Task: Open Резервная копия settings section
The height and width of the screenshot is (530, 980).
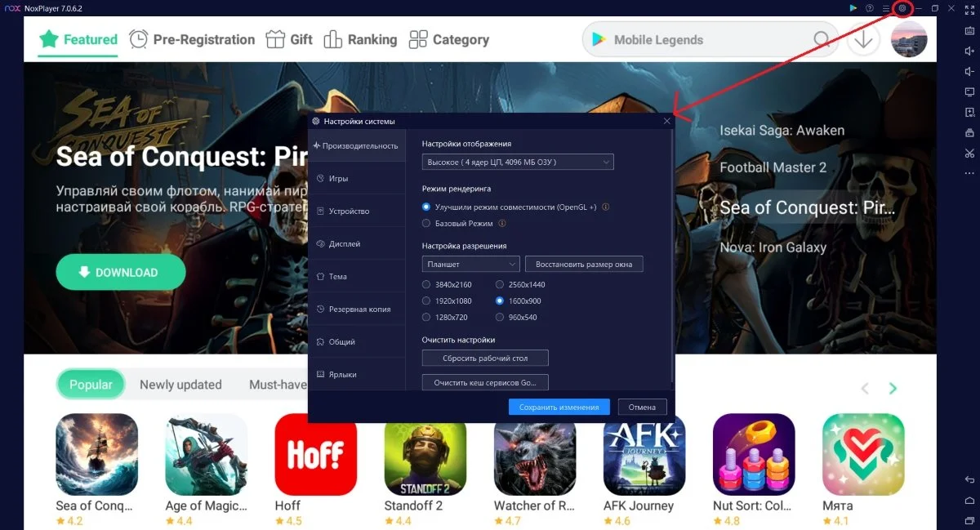Action: click(x=356, y=309)
